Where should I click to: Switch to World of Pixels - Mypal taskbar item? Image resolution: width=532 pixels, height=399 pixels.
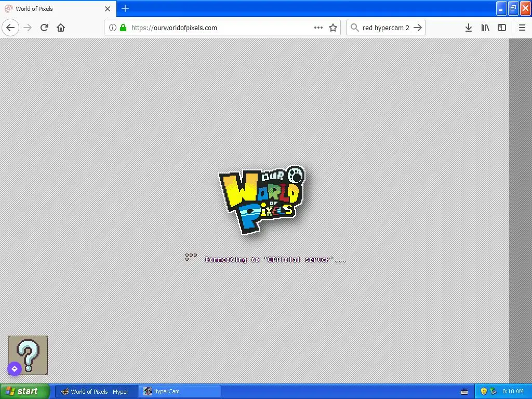pyautogui.click(x=96, y=392)
